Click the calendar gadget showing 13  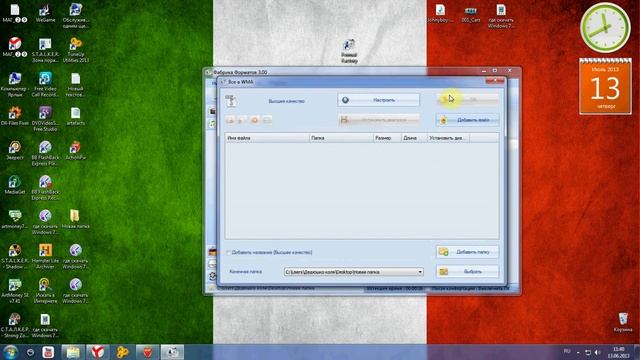[x=605, y=86]
